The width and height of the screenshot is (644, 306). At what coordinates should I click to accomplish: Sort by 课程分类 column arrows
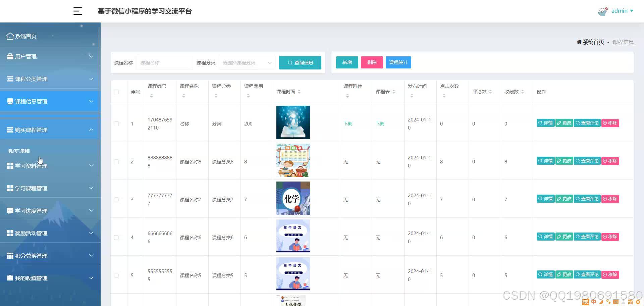pos(216,96)
